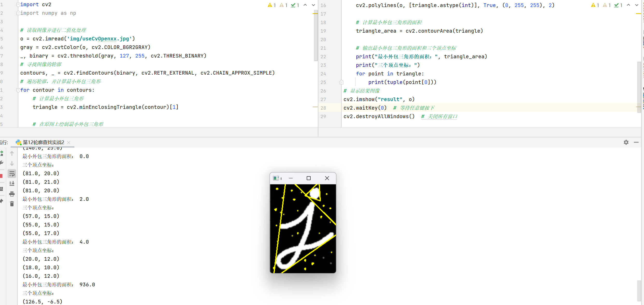Viewport: 644px width, 305px height.
Task: Toggle soft-wrap in run console
Action: pyautogui.click(x=12, y=174)
